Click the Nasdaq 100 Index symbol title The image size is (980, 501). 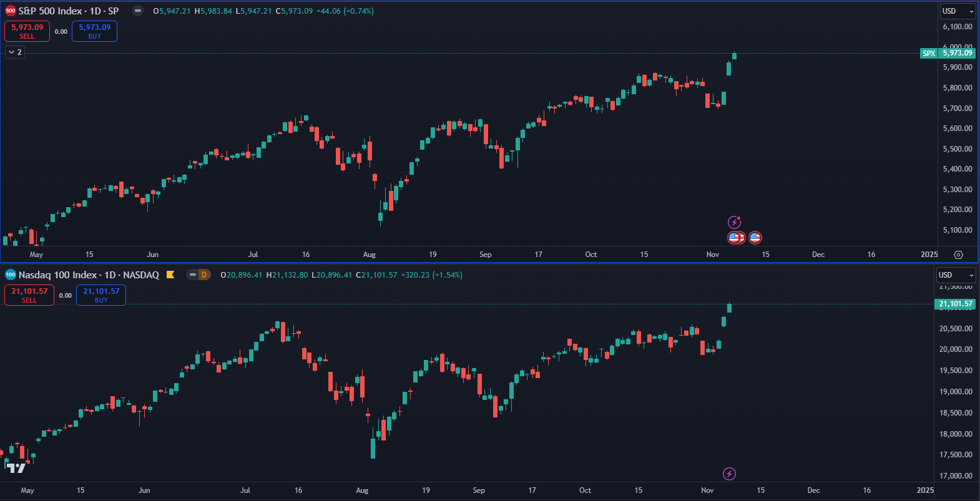click(89, 275)
